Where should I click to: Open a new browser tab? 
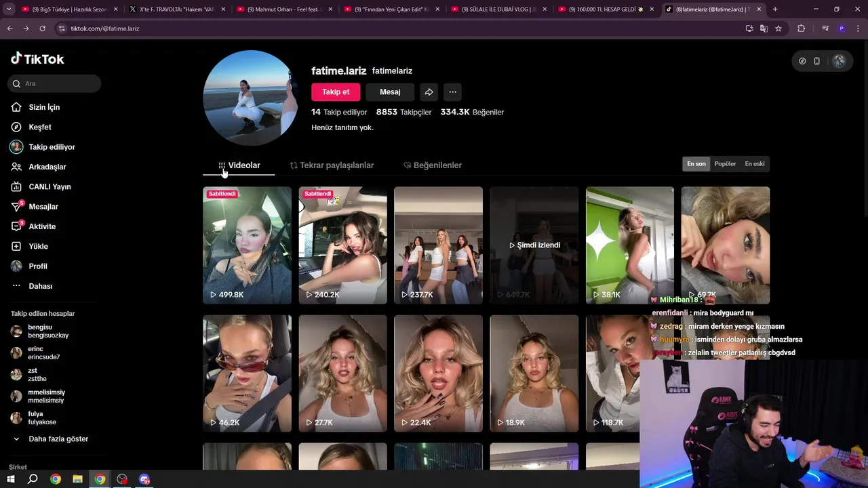(775, 9)
